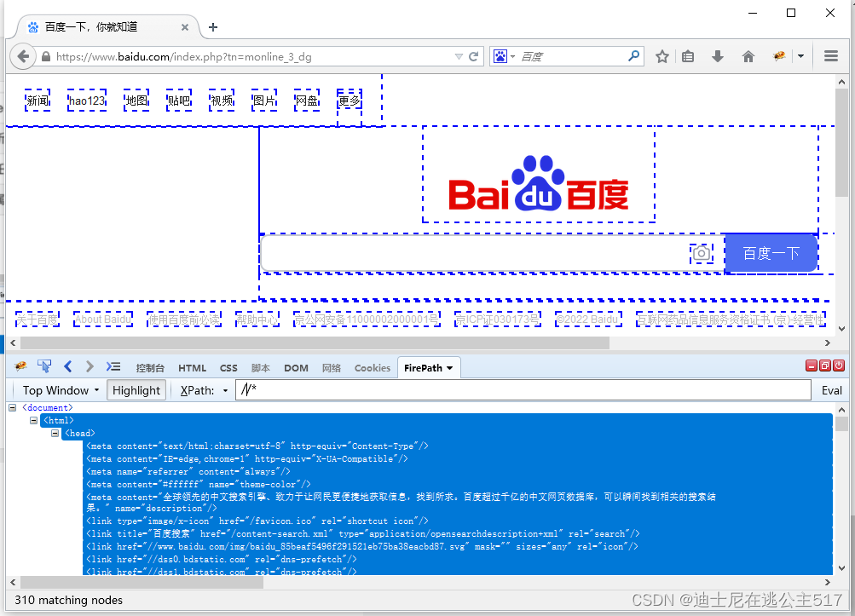
Task: Switch to the Cookies tab
Action: coord(373,368)
